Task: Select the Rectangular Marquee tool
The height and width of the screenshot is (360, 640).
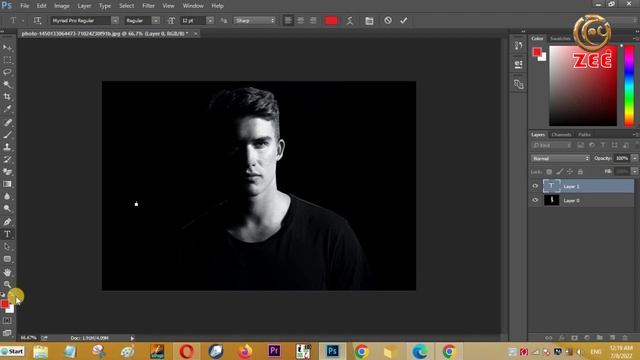Action: (7, 60)
